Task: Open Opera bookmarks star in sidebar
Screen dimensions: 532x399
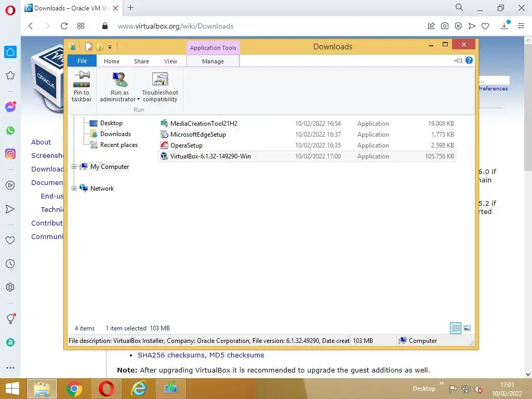Action: click(x=10, y=75)
